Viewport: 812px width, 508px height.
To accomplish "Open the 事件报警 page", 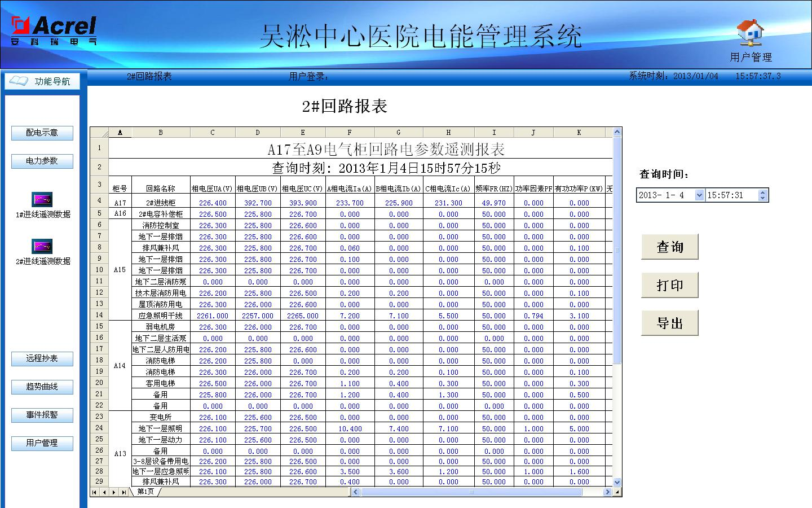I will tap(42, 415).
